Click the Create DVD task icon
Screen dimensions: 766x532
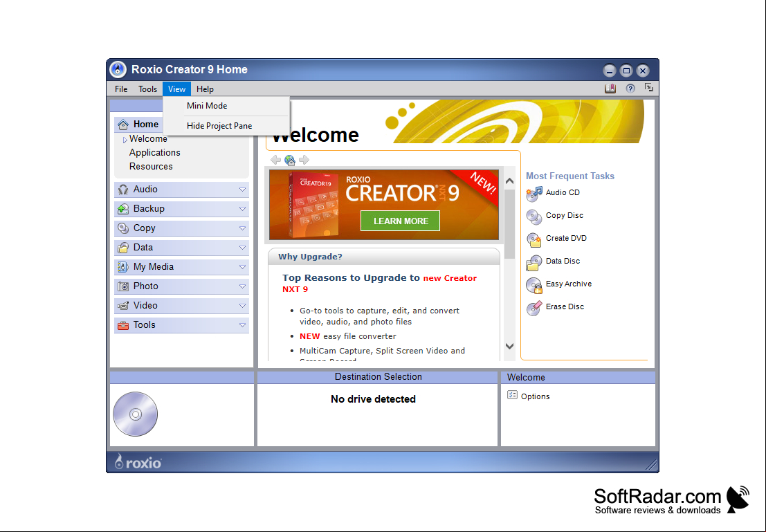pos(534,239)
